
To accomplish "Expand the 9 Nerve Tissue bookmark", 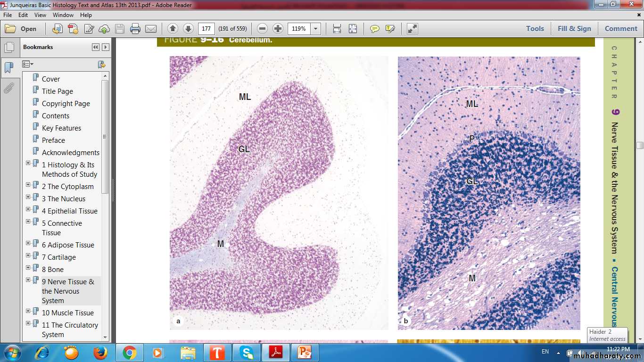I will [28, 280].
